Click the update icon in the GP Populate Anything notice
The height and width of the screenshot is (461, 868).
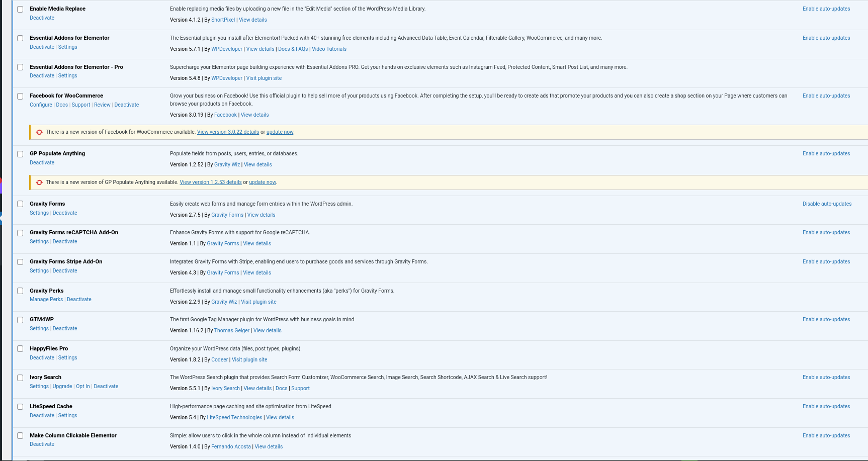point(39,182)
